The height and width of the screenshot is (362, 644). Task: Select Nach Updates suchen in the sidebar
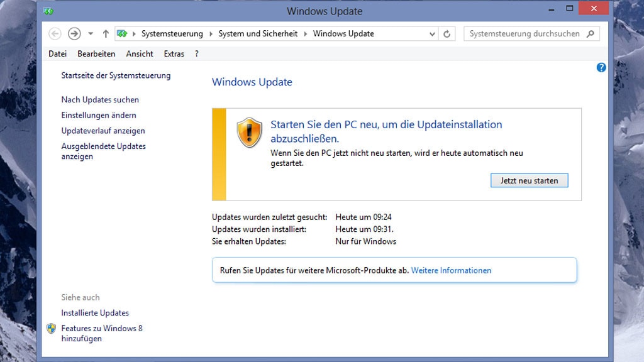[x=100, y=99]
